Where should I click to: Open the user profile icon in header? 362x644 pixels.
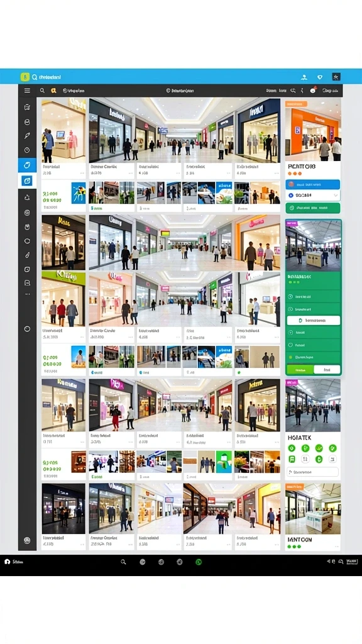[304, 77]
